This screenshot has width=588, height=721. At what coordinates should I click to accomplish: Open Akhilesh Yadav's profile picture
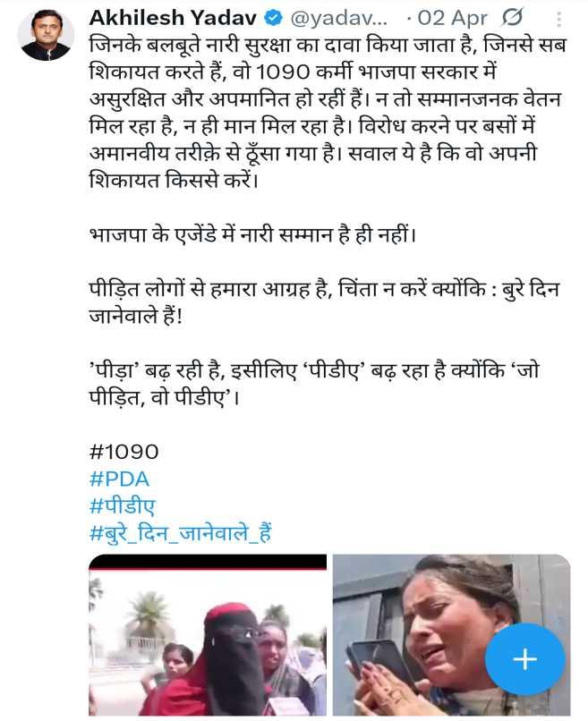46,36
